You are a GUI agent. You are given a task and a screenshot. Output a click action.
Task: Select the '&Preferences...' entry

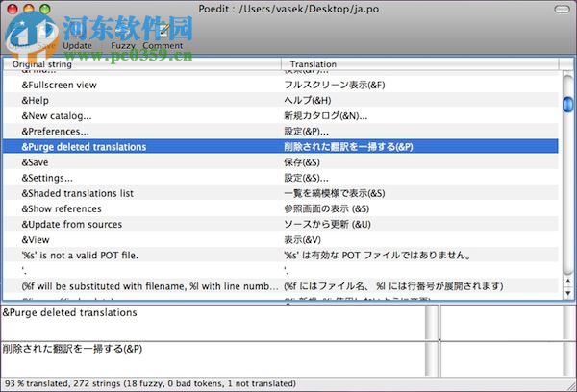point(55,132)
